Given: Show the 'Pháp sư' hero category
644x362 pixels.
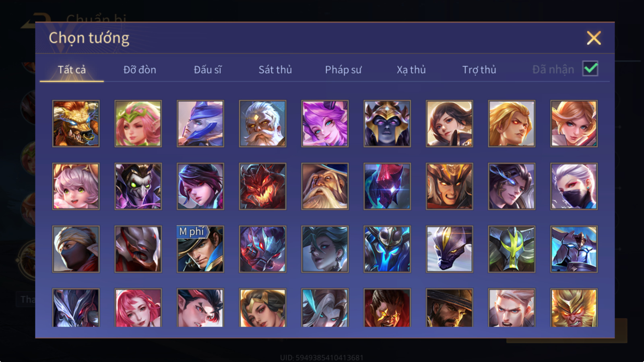Looking at the screenshot, I should (x=343, y=70).
